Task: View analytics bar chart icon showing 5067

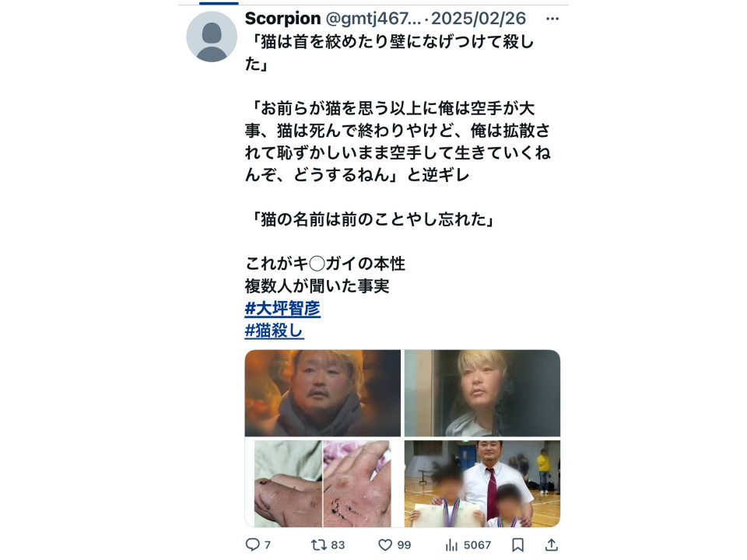Action: click(x=451, y=544)
